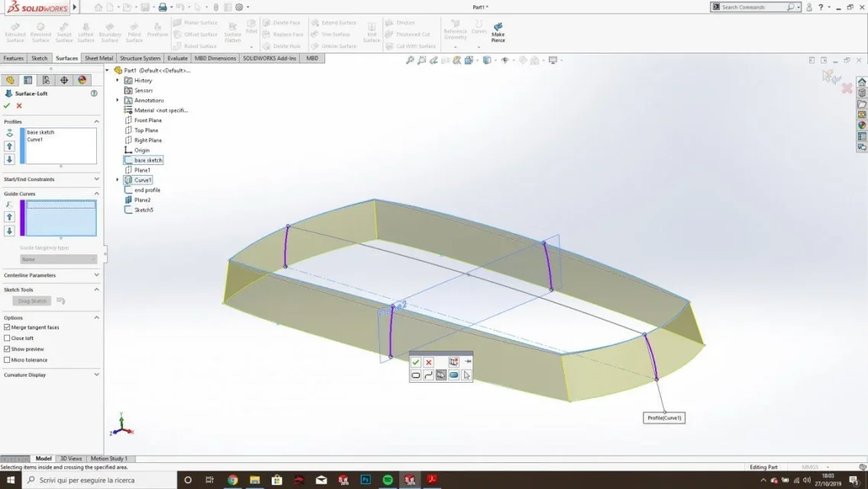868x489 pixels.
Task: Open the DisplayManager color sphere tab
Action: point(82,80)
